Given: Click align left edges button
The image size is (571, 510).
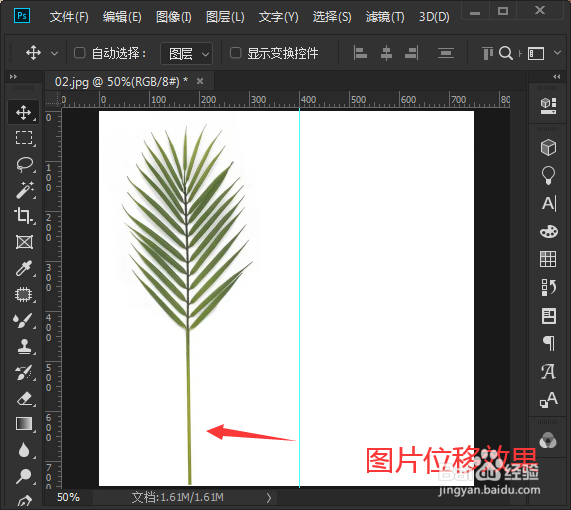Looking at the screenshot, I should coord(360,53).
